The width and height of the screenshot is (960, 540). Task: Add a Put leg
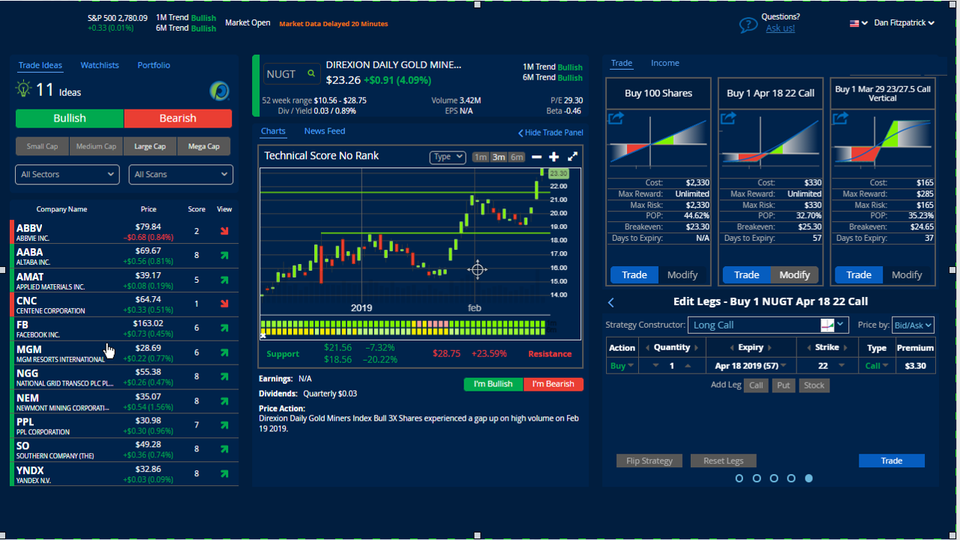783,385
